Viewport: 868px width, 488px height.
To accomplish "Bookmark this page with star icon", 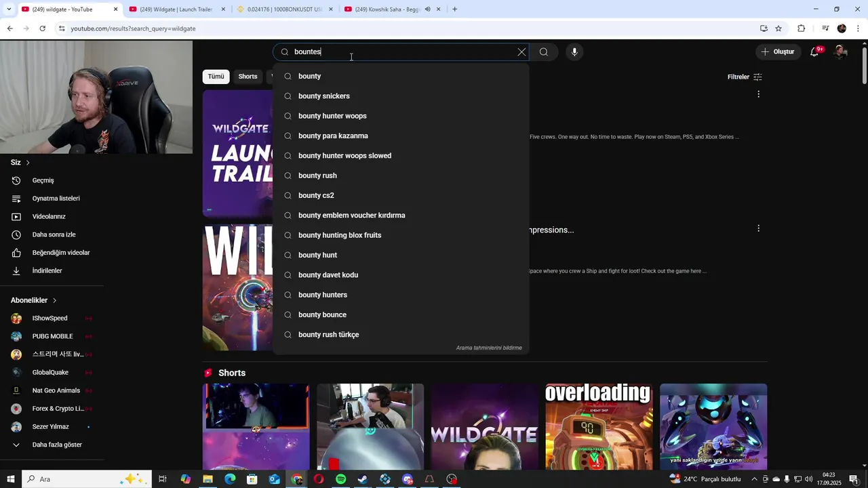I will (x=778, y=28).
